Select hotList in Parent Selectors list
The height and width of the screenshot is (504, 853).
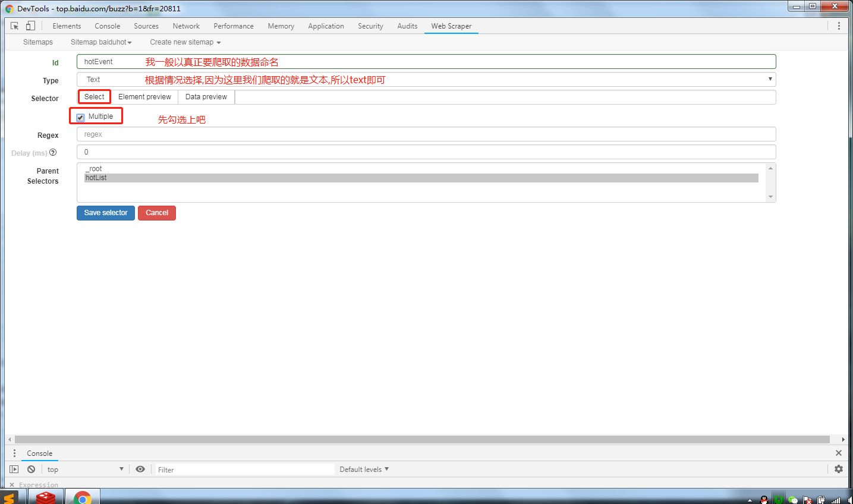[x=421, y=178]
